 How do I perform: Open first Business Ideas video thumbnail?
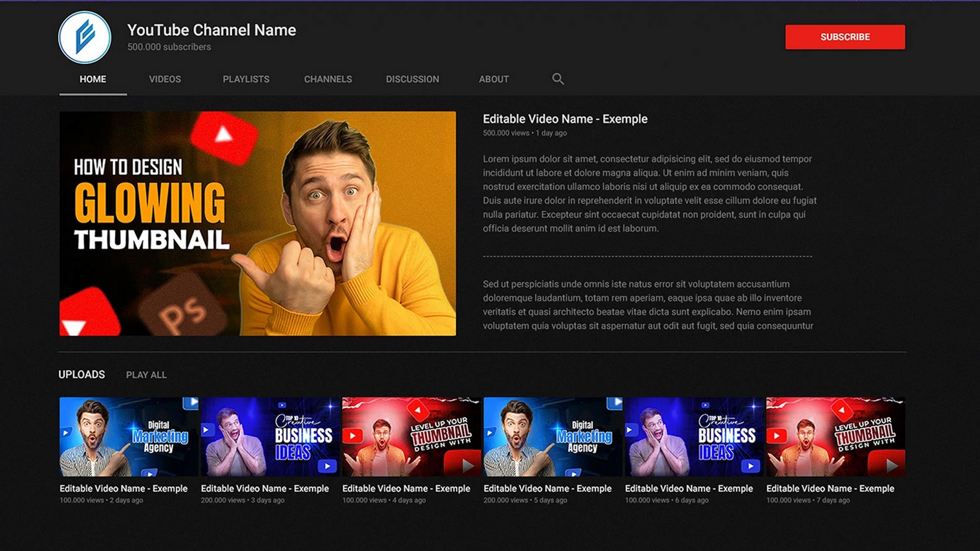270,437
